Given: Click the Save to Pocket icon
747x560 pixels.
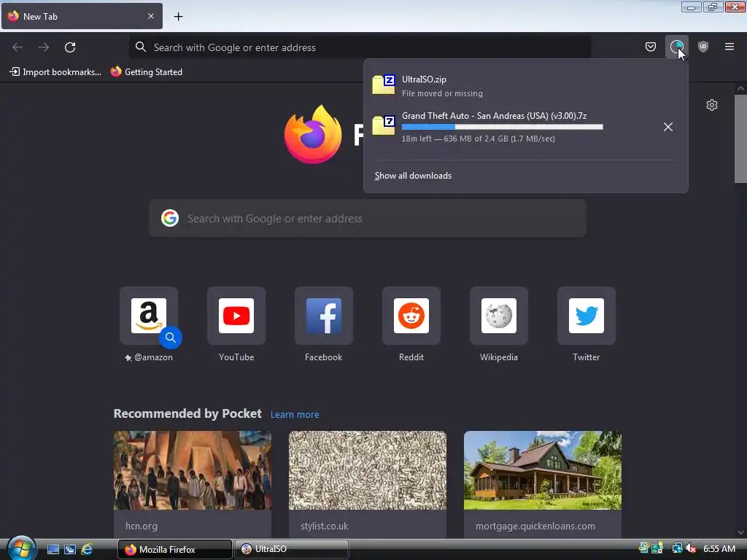Looking at the screenshot, I should point(650,47).
